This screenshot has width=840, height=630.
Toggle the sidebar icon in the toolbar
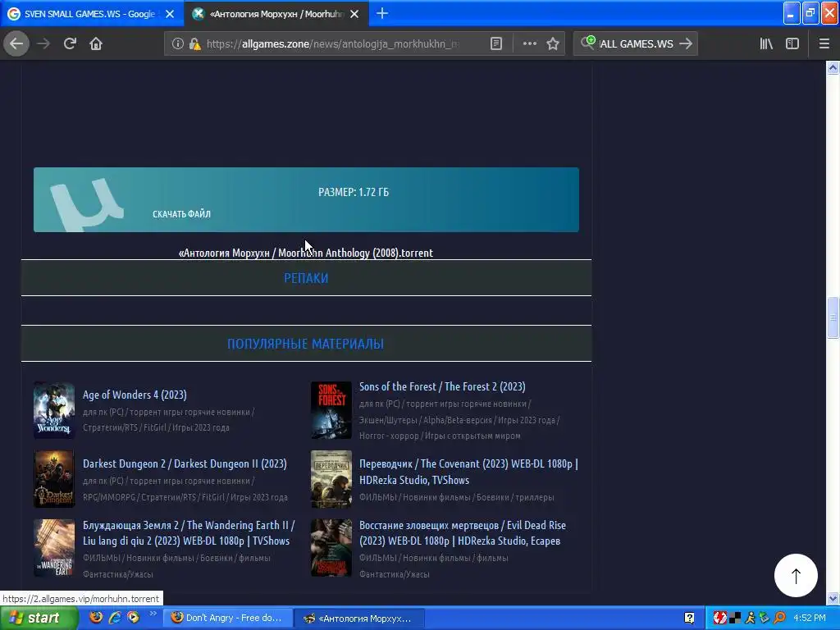(x=792, y=44)
